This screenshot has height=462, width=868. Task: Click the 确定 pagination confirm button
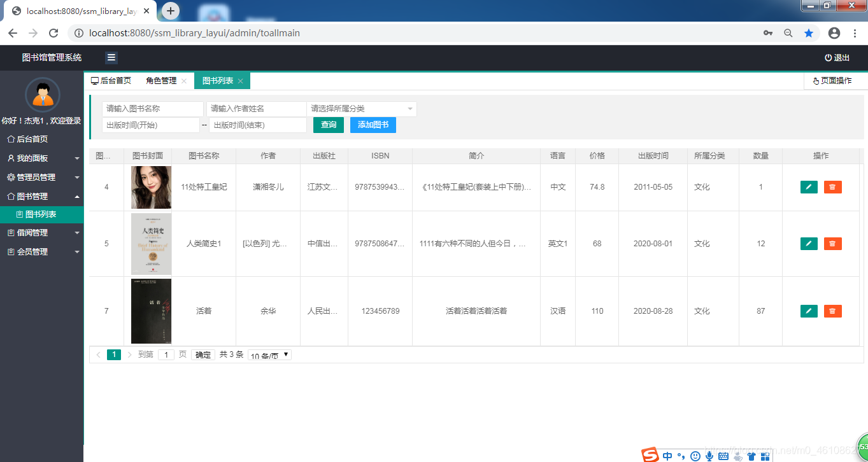tap(203, 355)
